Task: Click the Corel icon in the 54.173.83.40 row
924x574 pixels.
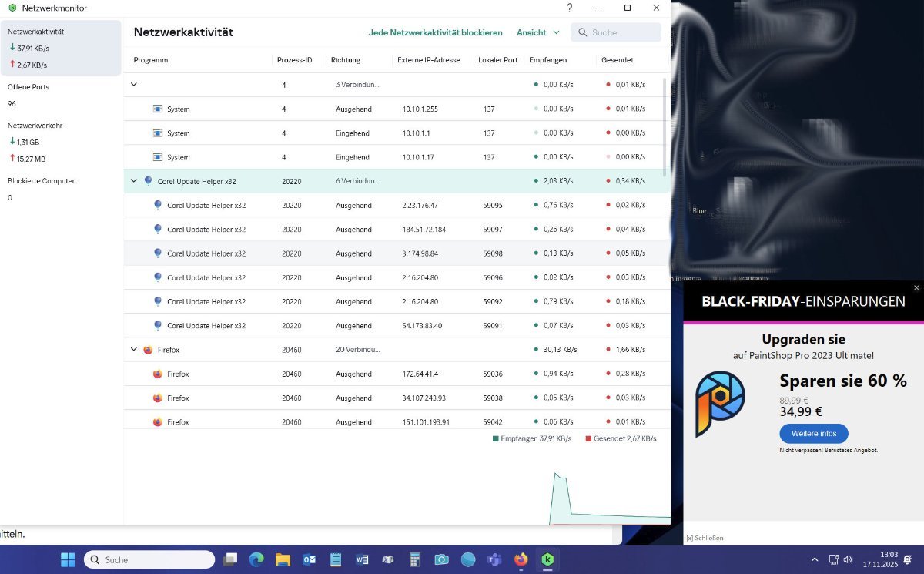Action: coord(158,325)
